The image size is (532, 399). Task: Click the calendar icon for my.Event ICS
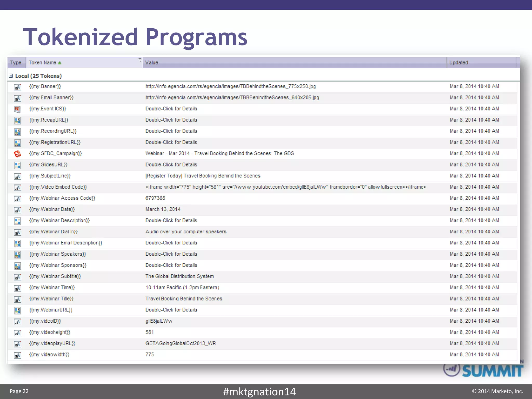(x=17, y=109)
